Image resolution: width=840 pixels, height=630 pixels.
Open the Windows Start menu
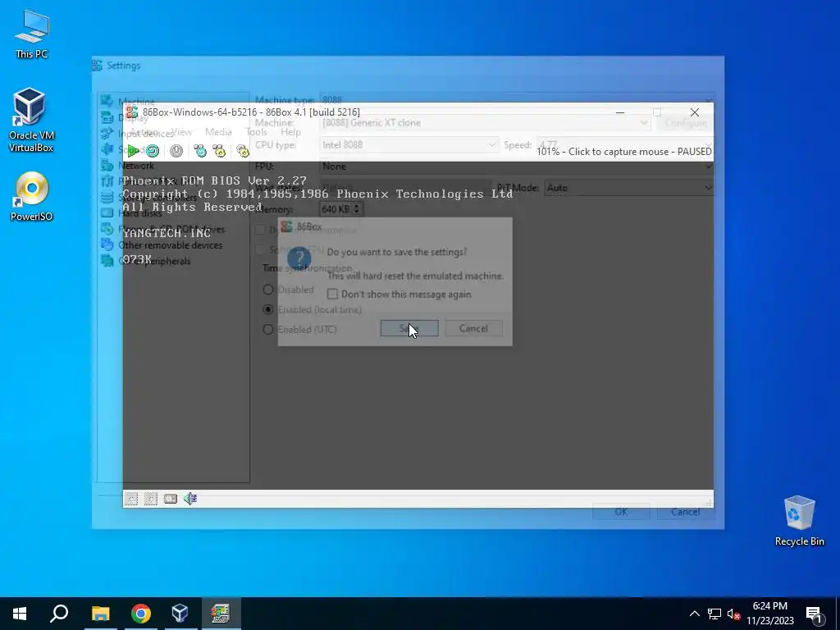coord(20,614)
